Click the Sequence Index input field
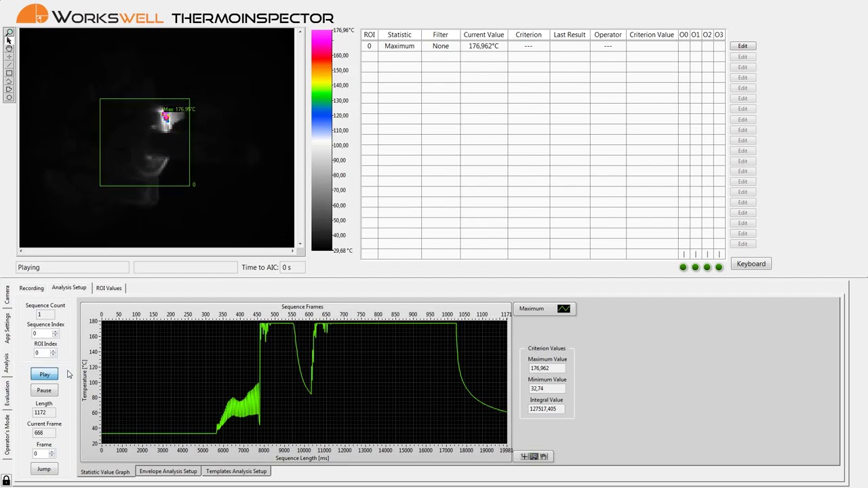This screenshot has height=488, width=868. (x=42, y=333)
